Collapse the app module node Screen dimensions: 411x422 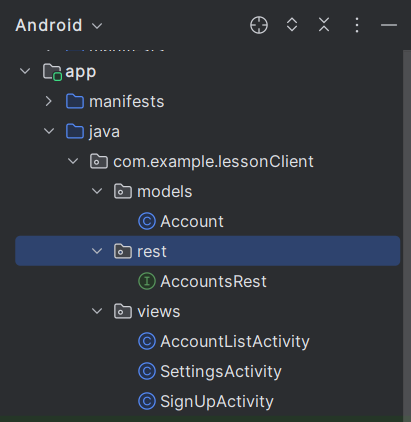[25, 71]
